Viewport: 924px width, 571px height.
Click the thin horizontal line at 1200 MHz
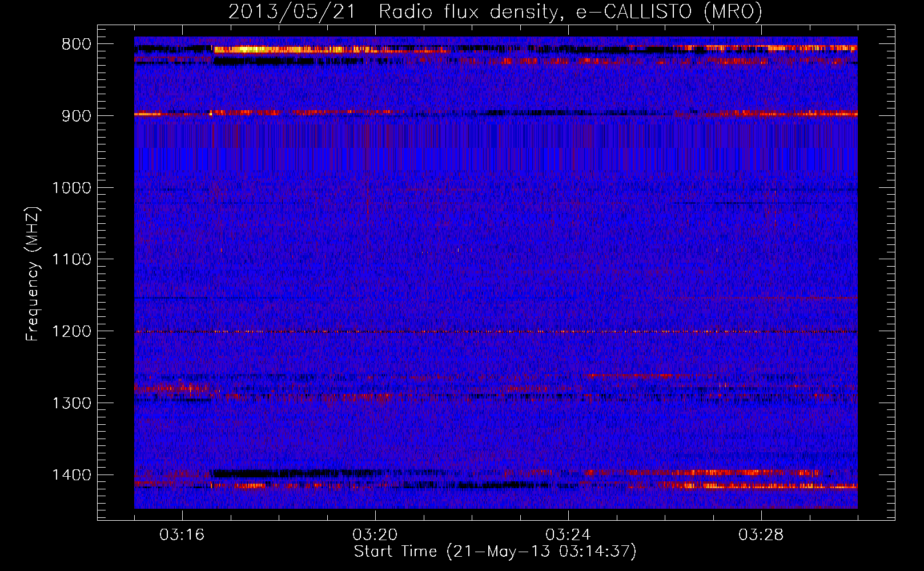coord(496,332)
